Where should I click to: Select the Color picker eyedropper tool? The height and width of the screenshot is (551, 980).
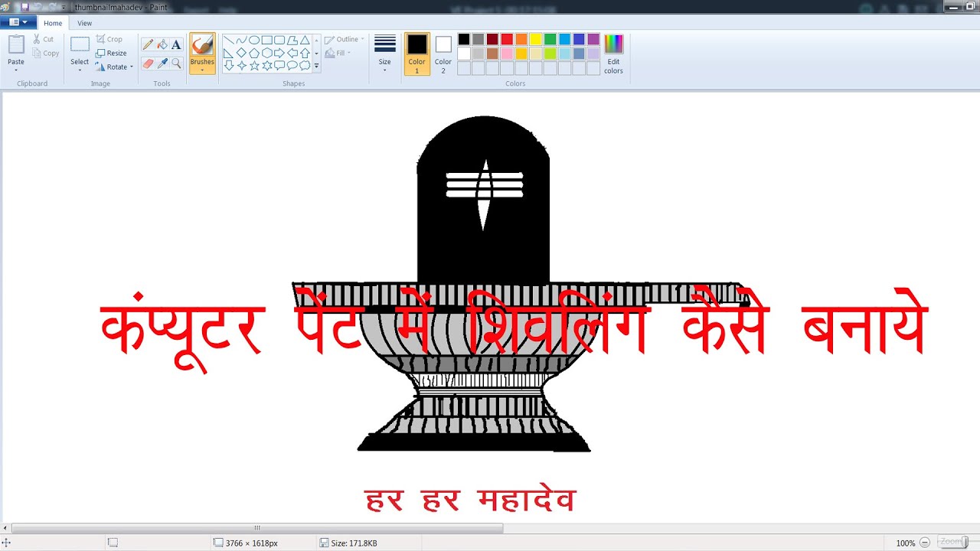162,64
